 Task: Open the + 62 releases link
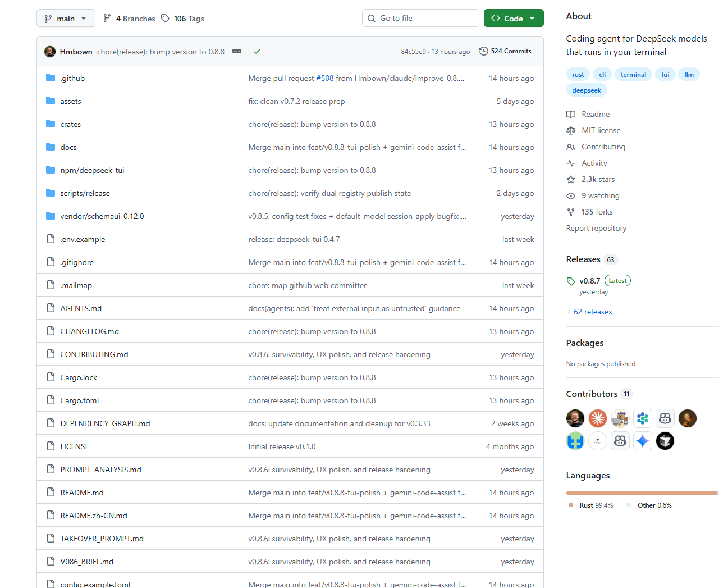pos(589,312)
